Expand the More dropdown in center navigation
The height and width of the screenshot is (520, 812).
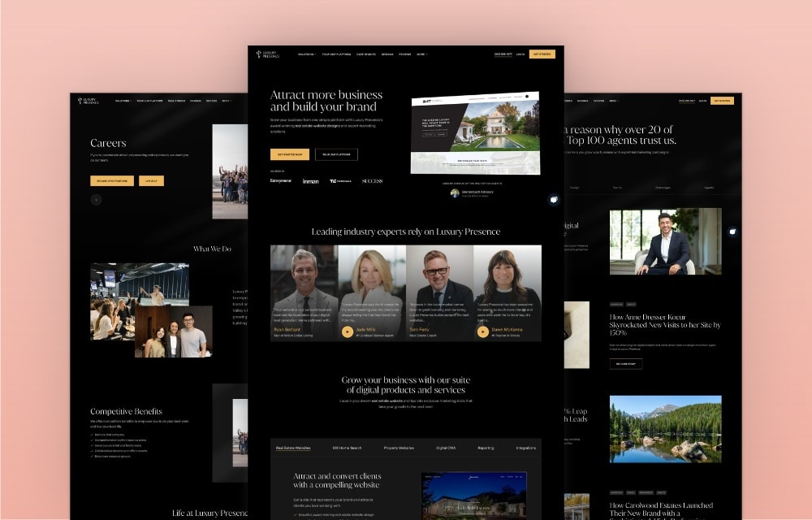coord(422,54)
